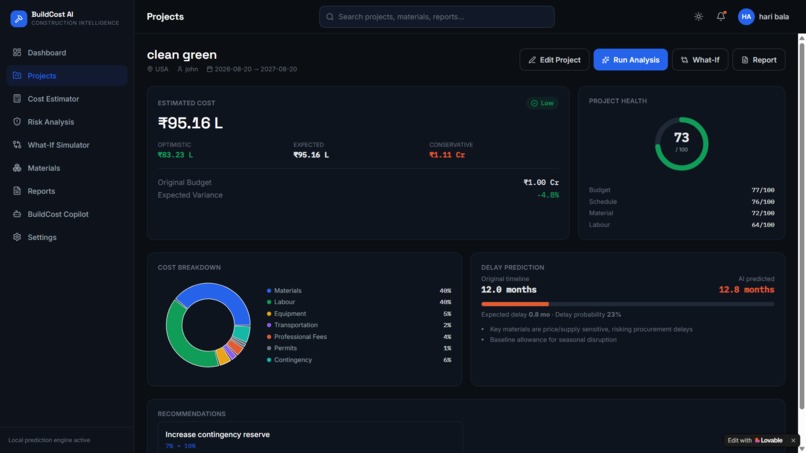Focus the search projects input field
The width and height of the screenshot is (806, 453).
click(436, 17)
